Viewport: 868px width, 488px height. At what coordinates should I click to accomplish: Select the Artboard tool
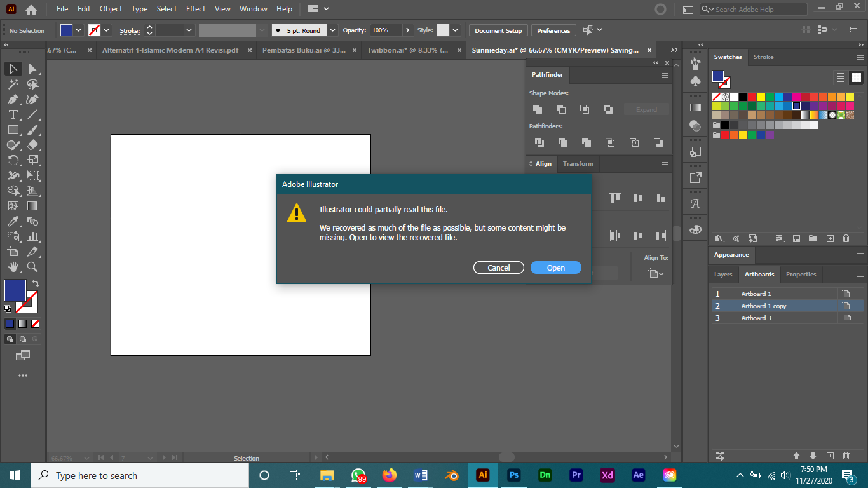pos(13,252)
